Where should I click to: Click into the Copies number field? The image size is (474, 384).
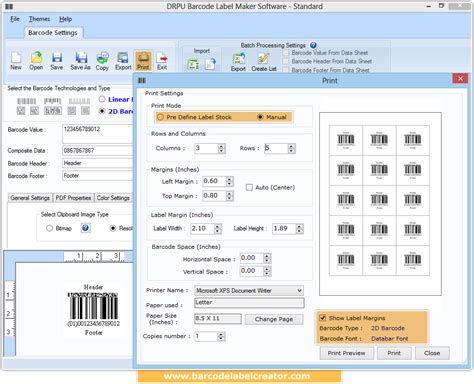point(206,336)
